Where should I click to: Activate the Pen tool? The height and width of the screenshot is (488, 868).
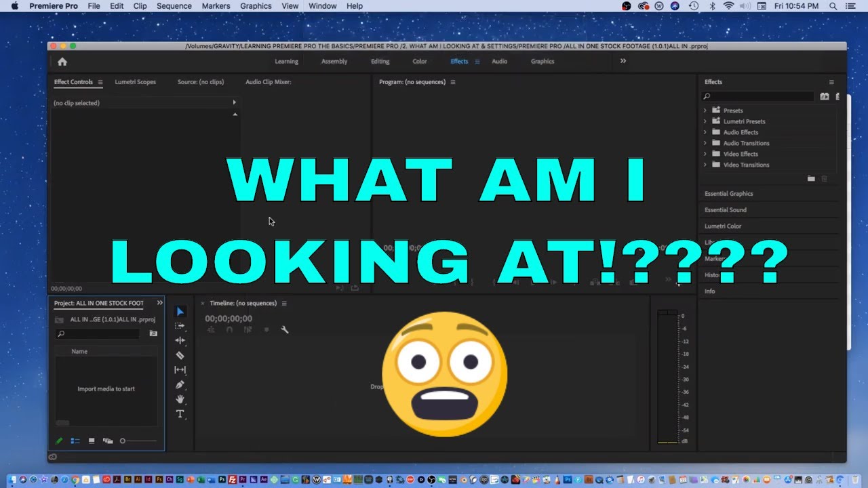click(x=180, y=384)
